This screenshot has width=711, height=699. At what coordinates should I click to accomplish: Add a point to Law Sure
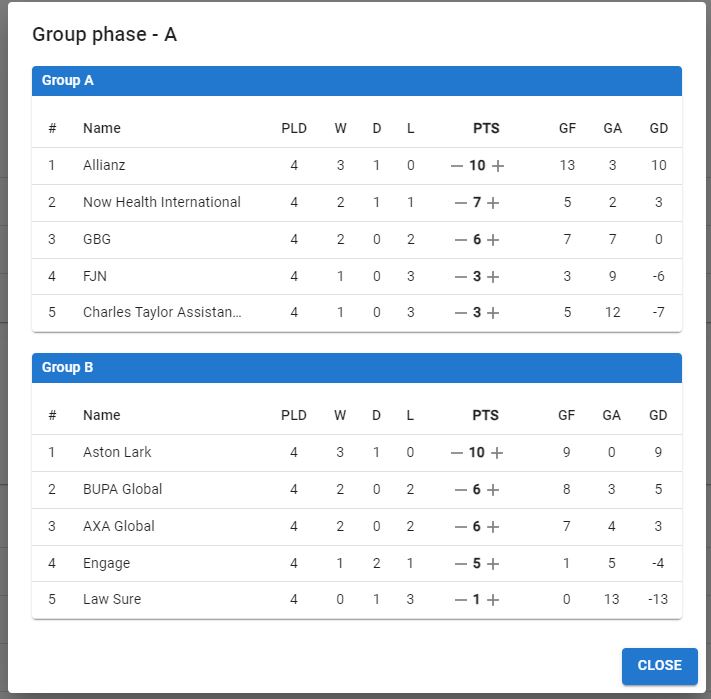coord(493,600)
